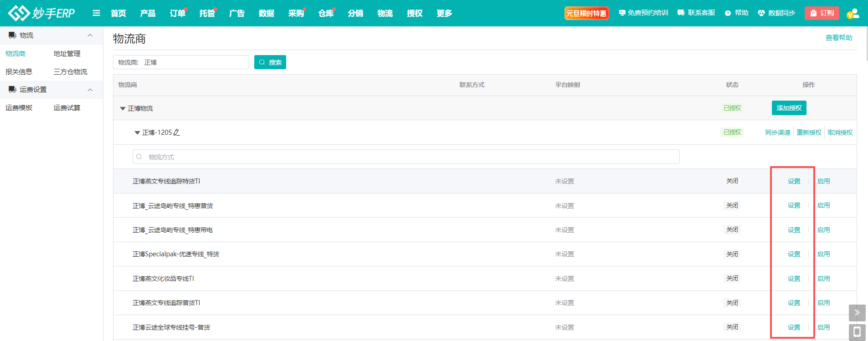This screenshot has height=341, width=868.
Task: Collapse the 正博-1205 account row
Action: (137, 133)
